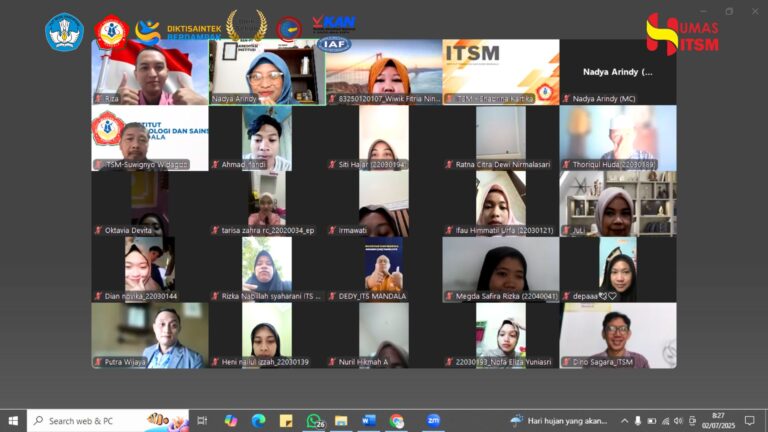768x432 pixels.
Task: Select the 83250120107_Wiwik Fitria video tile
Action: pos(384,72)
